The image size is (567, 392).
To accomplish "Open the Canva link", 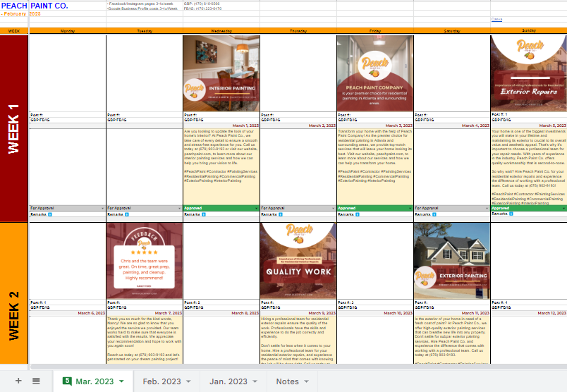I will point(496,19).
